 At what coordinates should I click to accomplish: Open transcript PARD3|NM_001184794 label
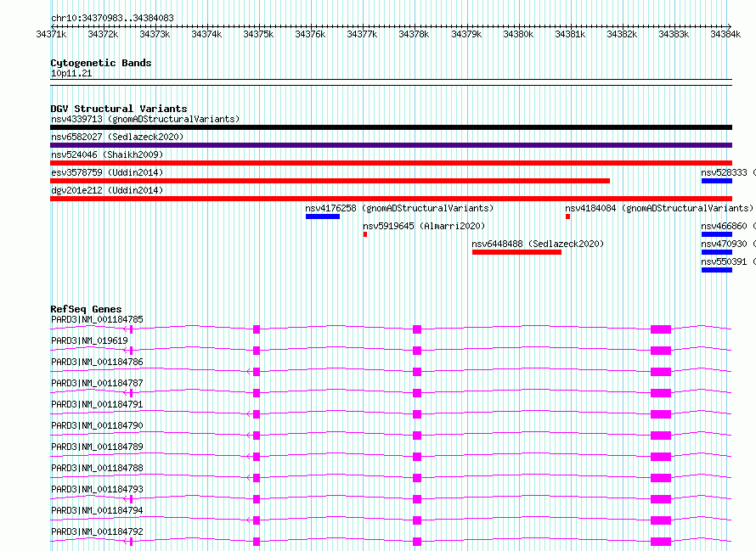[97, 510]
